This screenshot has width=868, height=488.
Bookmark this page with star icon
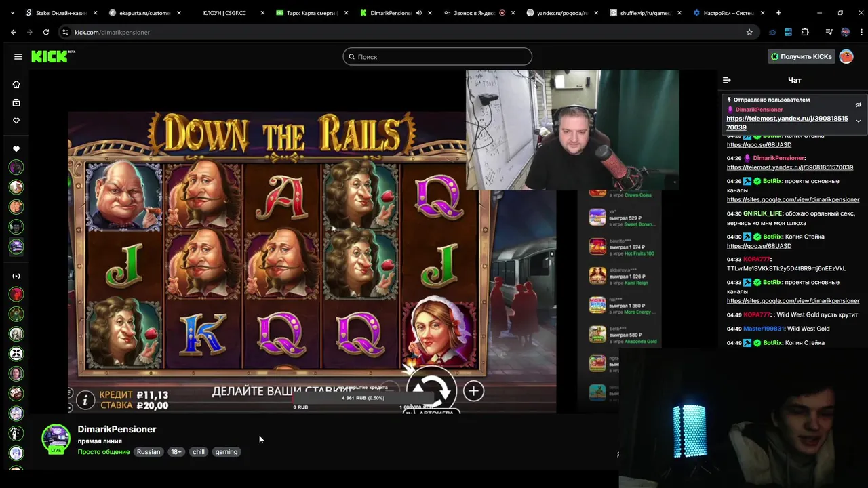[749, 32]
